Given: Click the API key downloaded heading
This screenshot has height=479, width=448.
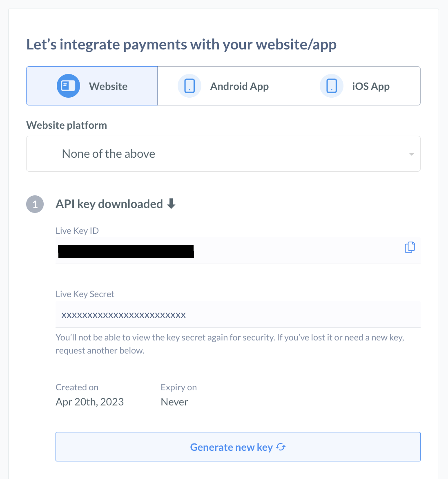Looking at the screenshot, I should click(x=109, y=204).
